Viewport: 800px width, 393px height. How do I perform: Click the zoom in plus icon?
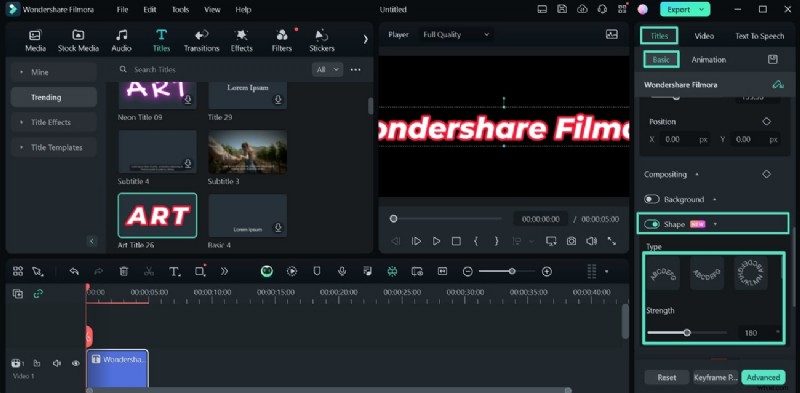pyautogui.click(x=546, y=272)
